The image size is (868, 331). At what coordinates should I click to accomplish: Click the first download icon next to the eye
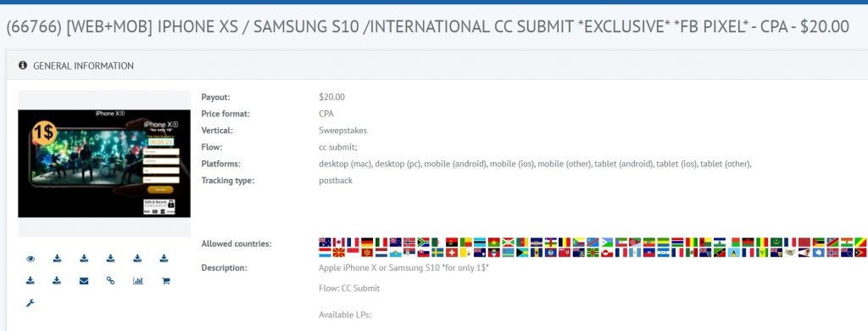click(x=57, y=258)
